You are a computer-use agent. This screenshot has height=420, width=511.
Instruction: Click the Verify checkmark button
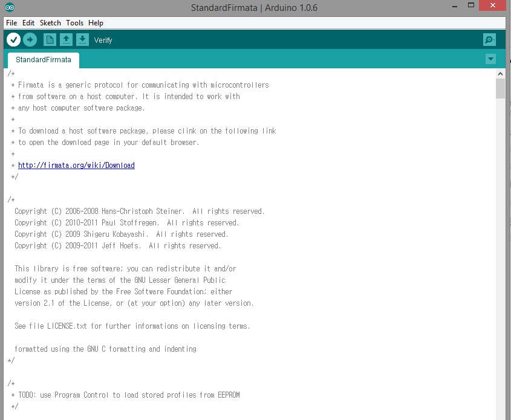click(x=13, y=40)
